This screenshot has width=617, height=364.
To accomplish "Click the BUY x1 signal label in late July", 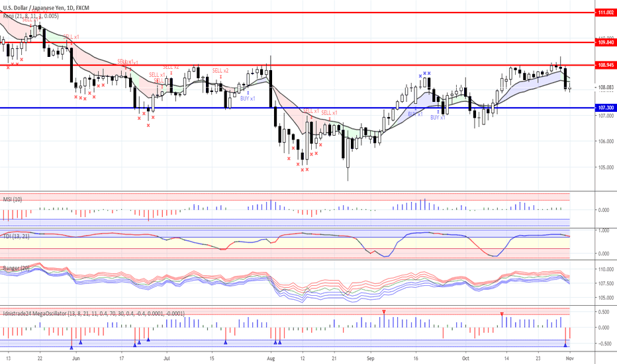I will [248, 99].
